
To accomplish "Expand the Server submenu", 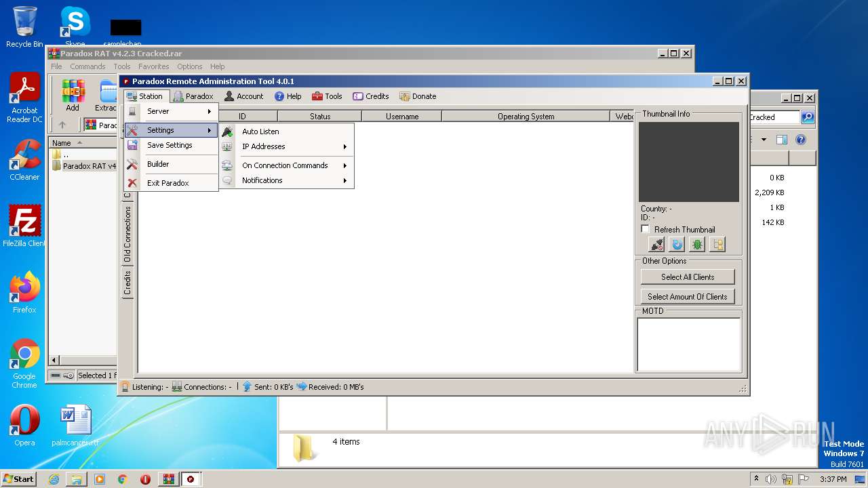I will click(x=171, y=111).
